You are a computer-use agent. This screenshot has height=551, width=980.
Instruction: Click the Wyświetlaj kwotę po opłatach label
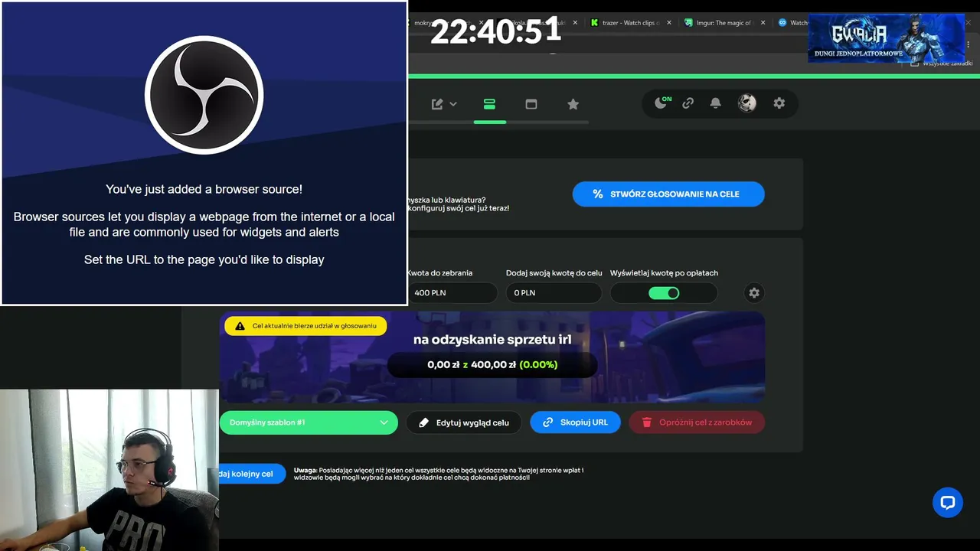pos(664,273)
